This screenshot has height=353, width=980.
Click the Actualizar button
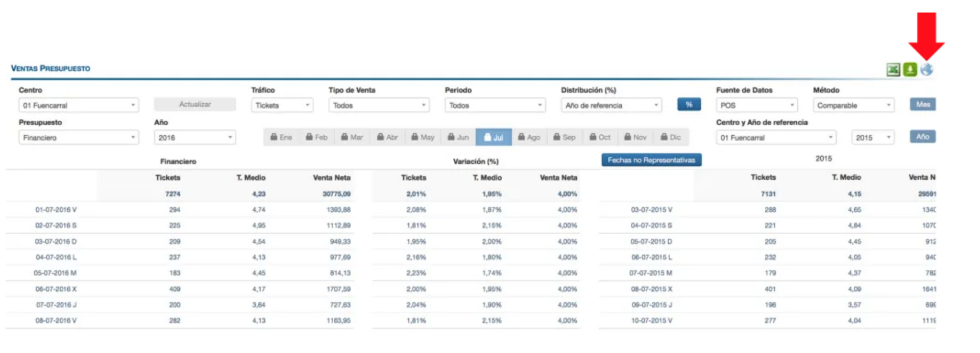(194, 105)
